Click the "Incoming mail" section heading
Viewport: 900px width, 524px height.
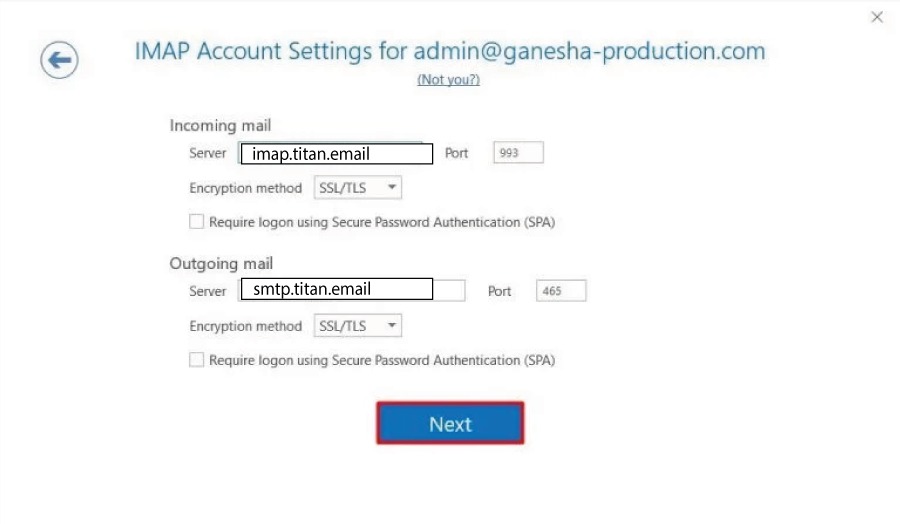click(x=220, y=126)
